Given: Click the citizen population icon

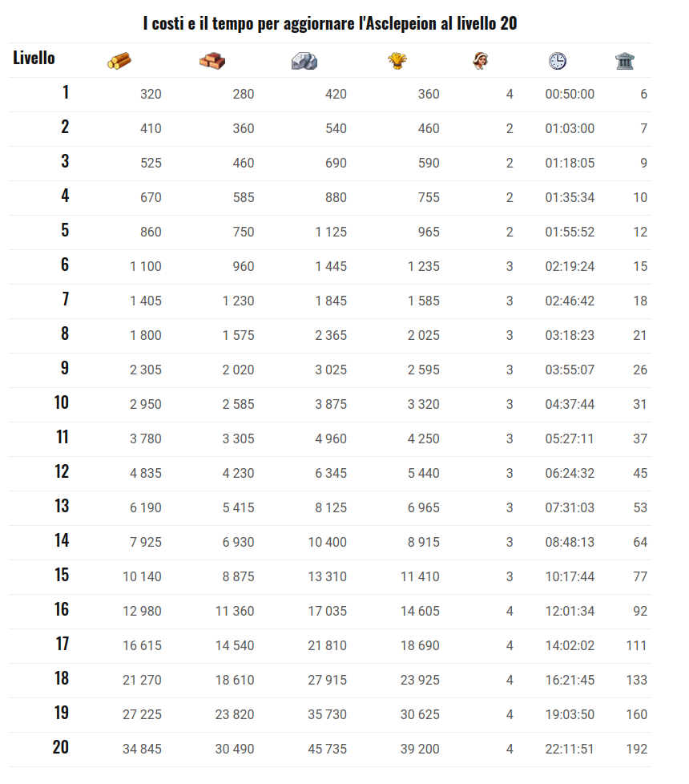Looking at the screenshot, I should click(x=480, y=61).
